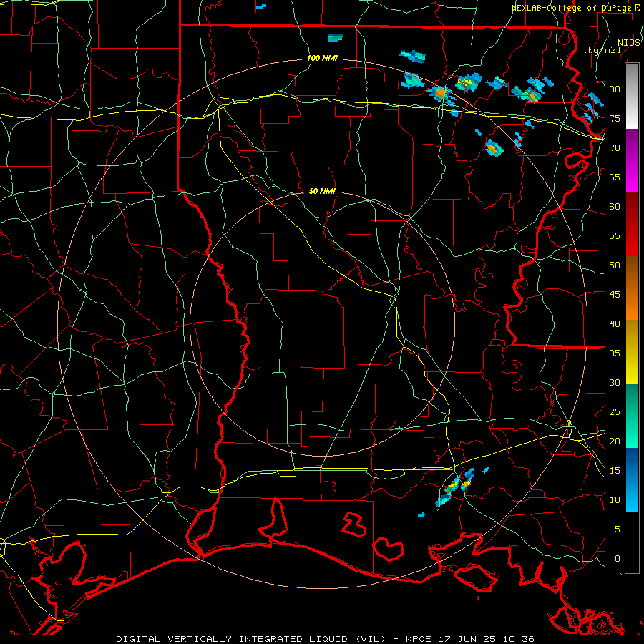This screenshot has height=644, width=644.
Task: Click the 70 value on the scale
Action: (x=615, y=148)
